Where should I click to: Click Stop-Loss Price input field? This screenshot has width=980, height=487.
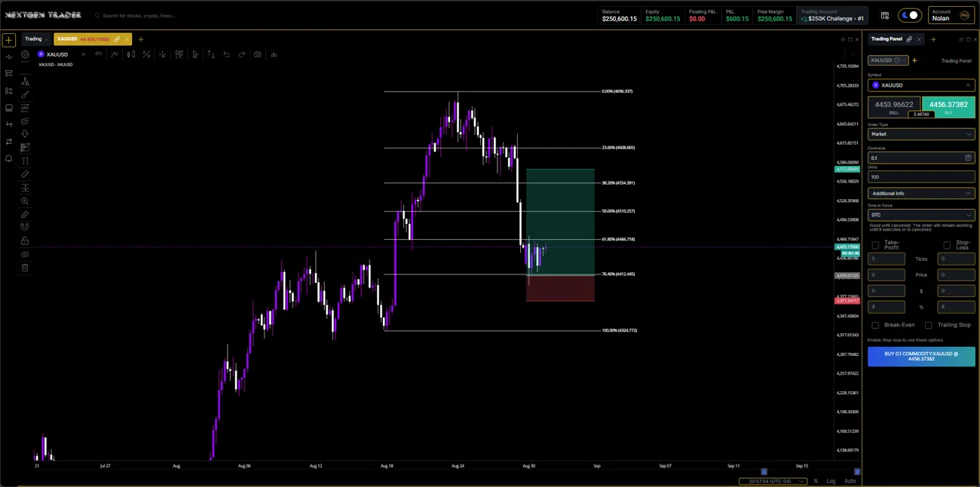[956, 275]
